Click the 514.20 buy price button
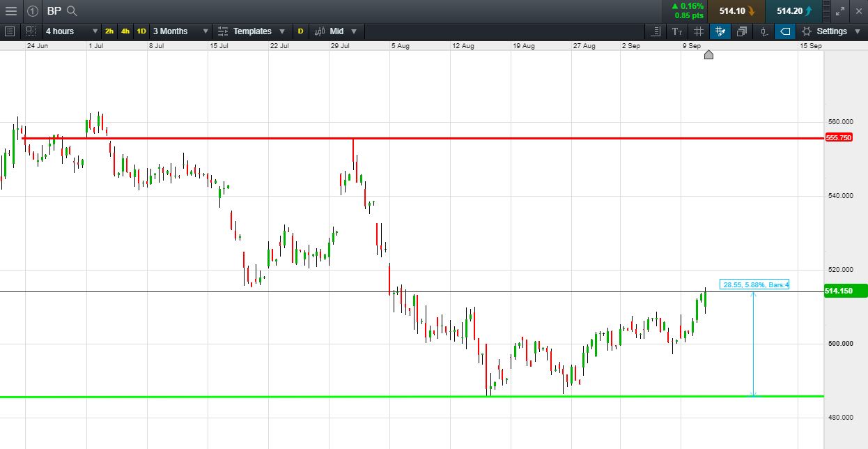 click(793, 10)
